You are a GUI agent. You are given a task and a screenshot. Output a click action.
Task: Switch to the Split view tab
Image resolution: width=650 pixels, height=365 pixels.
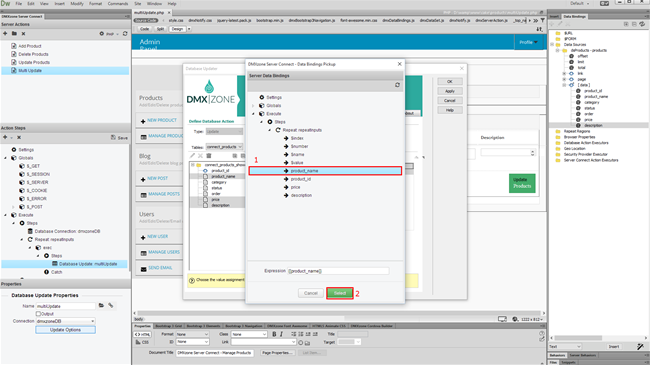160,29
